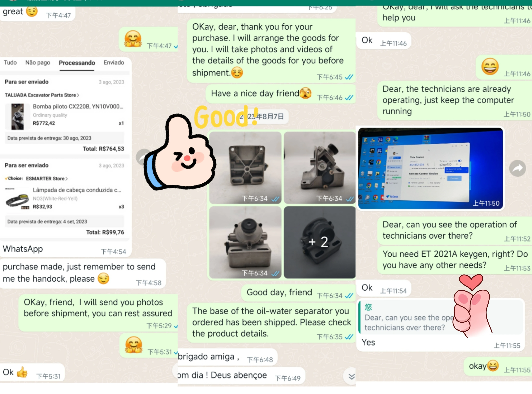Viewport: 532px width, 394px height.
Task: Click the forward arrow beside the computer screenshot
Action: point(517,168)
